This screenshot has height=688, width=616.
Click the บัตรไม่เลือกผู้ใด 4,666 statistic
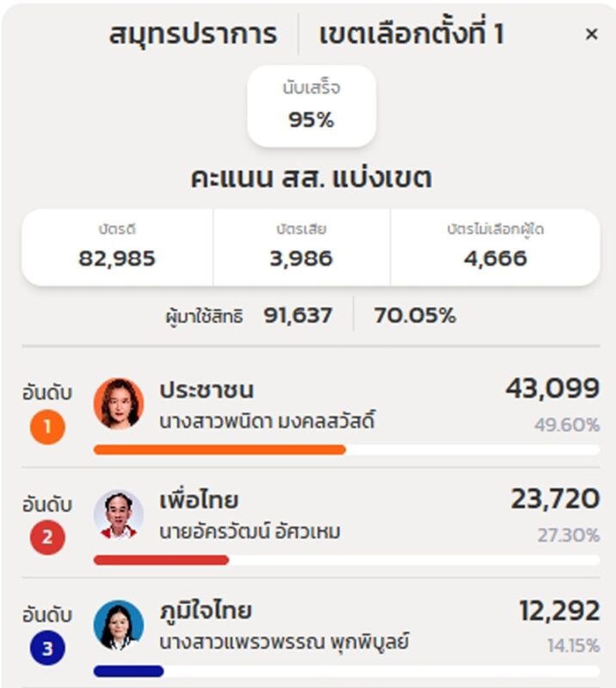[496, 247]
